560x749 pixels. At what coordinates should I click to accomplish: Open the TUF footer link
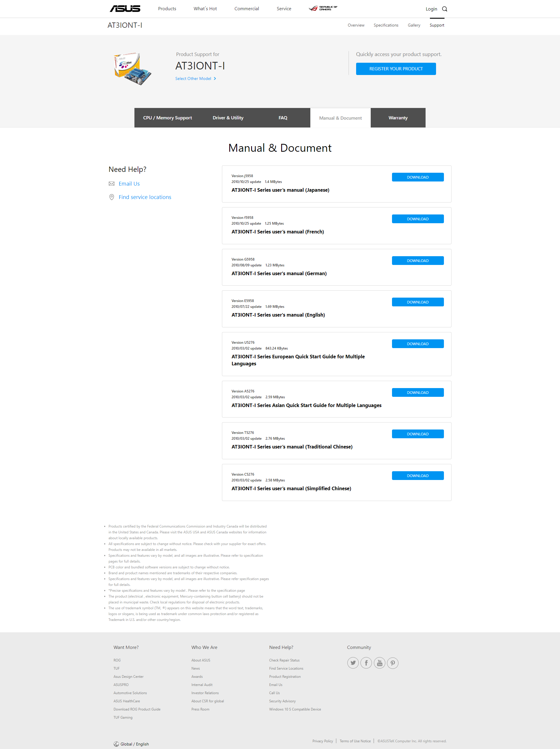pyautogui.click(x=116, y=668)
